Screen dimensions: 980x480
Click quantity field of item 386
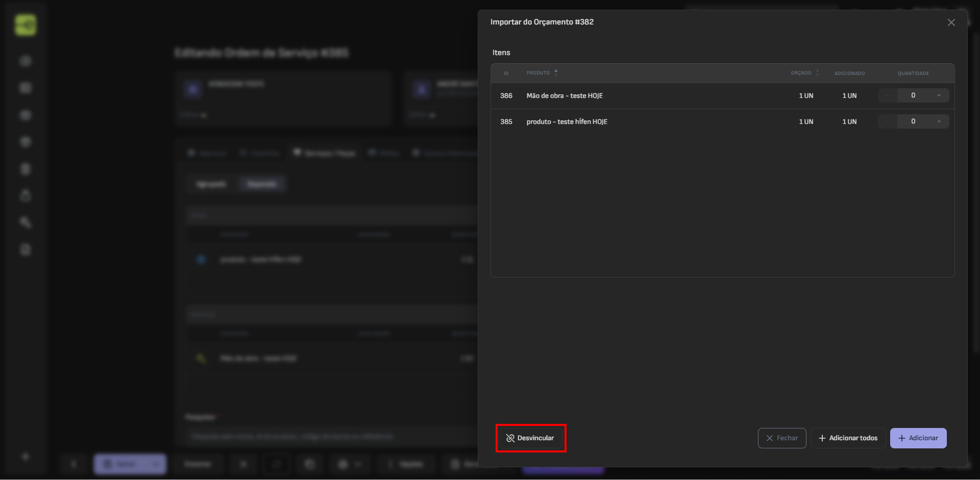[913, 95]
